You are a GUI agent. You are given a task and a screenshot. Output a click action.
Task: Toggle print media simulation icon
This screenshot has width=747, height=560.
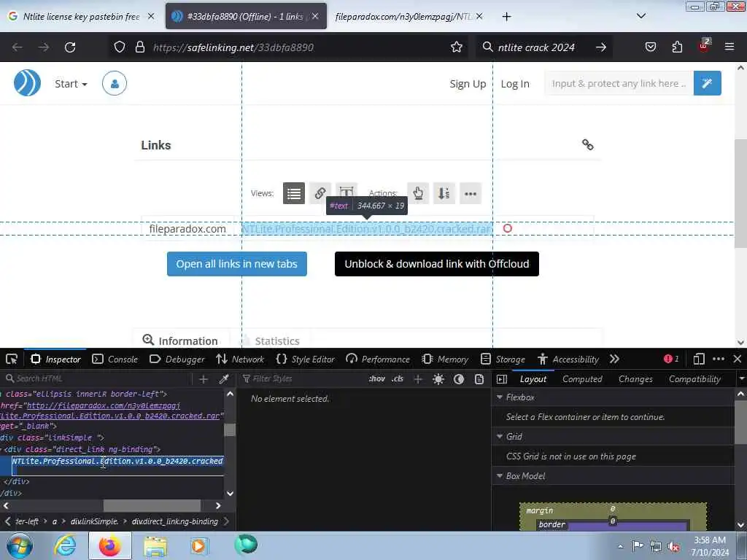point(479,379)
